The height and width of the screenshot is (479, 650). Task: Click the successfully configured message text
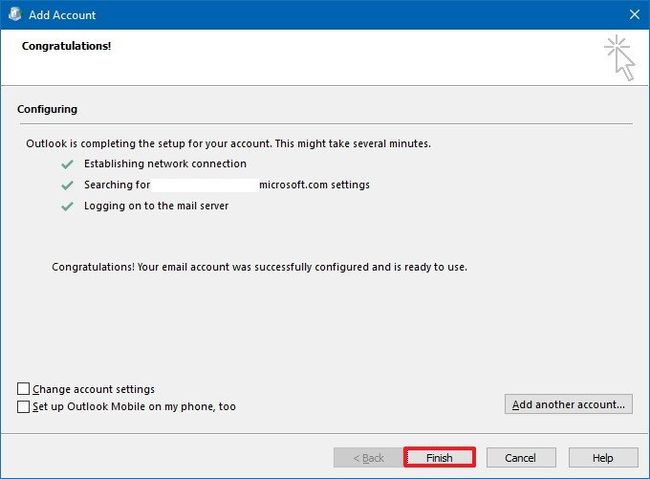tap(259, 268)
